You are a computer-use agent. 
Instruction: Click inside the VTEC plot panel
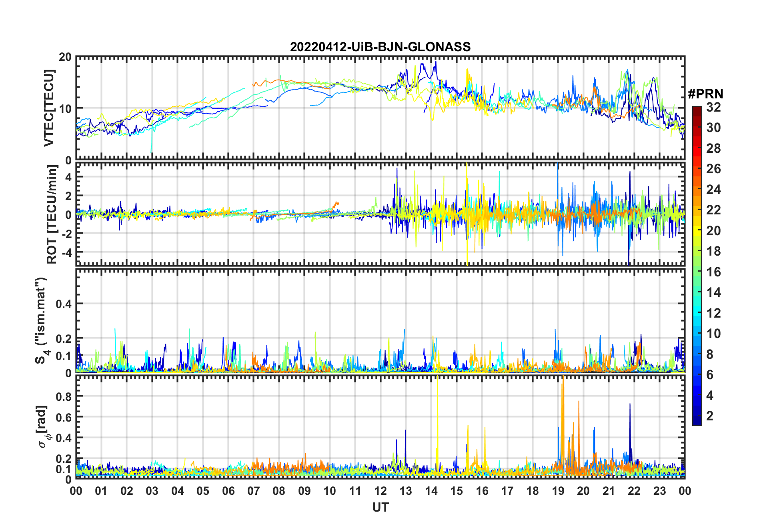pyautogui.click(x=380, y=108)
